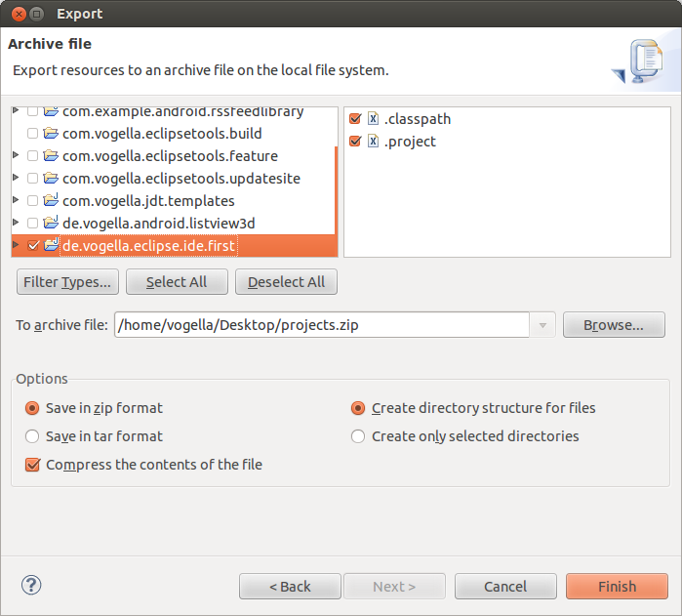Open the help question mark icon
The height and width of the screenshot is (616, 682).
point(31,585)
